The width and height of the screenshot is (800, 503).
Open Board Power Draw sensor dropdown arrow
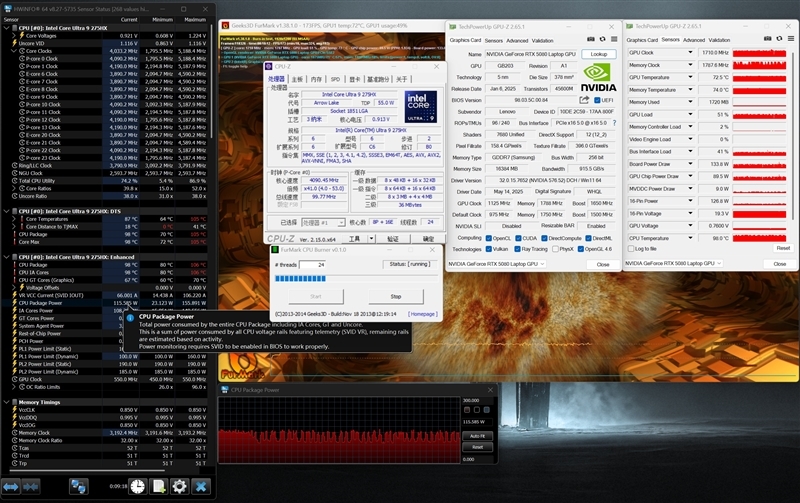690,164
